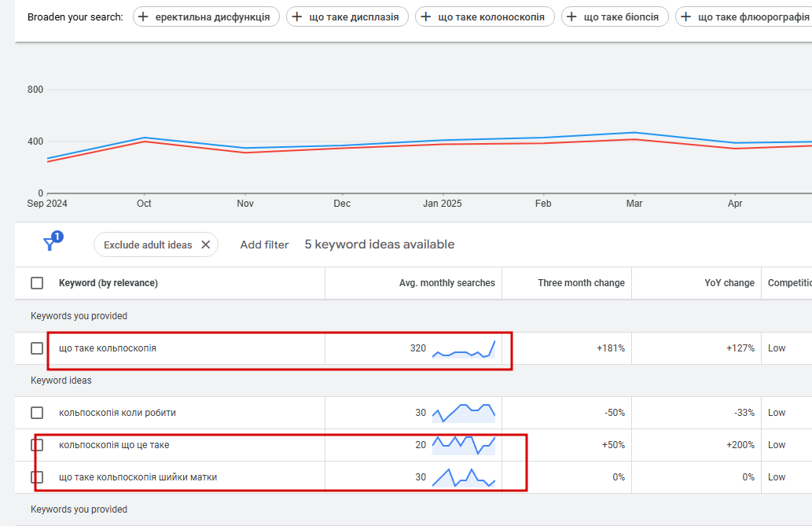
Task: Open the 'кольпоскопія що це таке' keyword
Action: [114, 445]
